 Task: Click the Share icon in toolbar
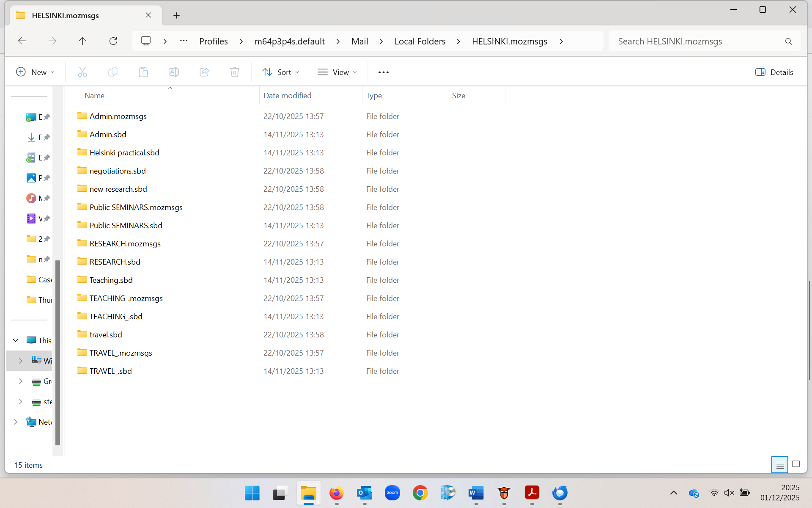(x=204, y=72)
